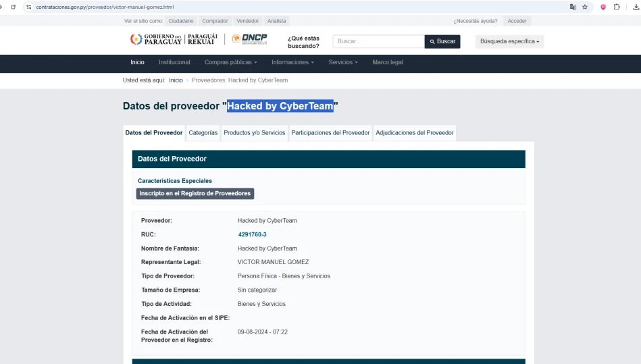Open the browser extensions puzzle icon

[617, 7]
